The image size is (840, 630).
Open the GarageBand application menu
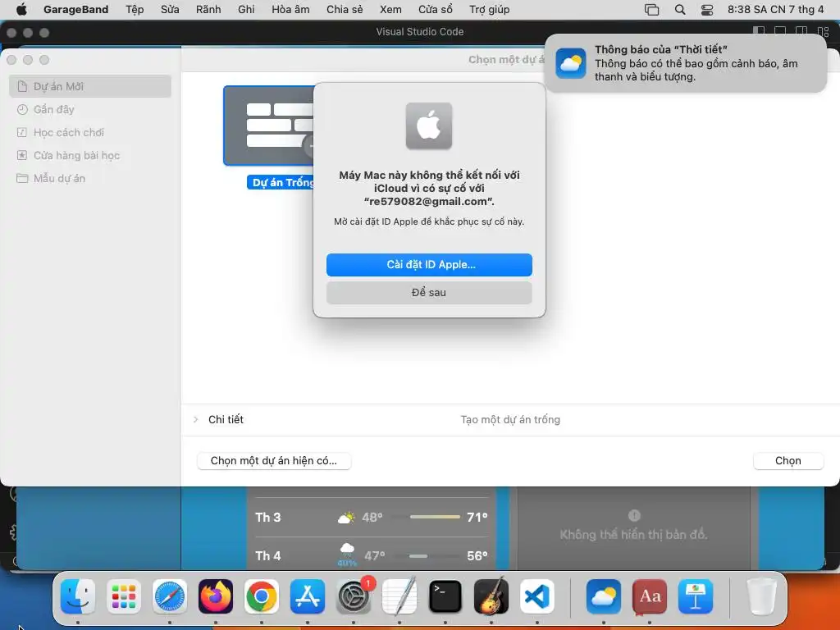pyautogui.click(x=75, y=9)
